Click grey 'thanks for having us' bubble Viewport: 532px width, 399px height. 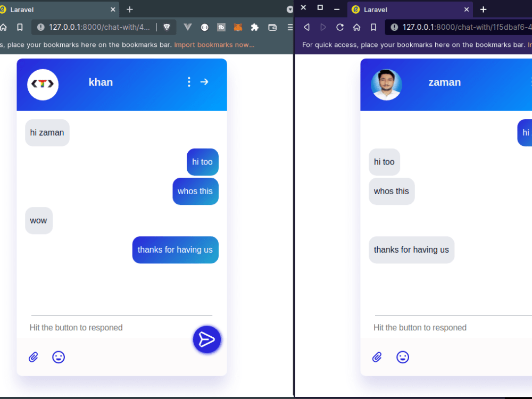412,250
